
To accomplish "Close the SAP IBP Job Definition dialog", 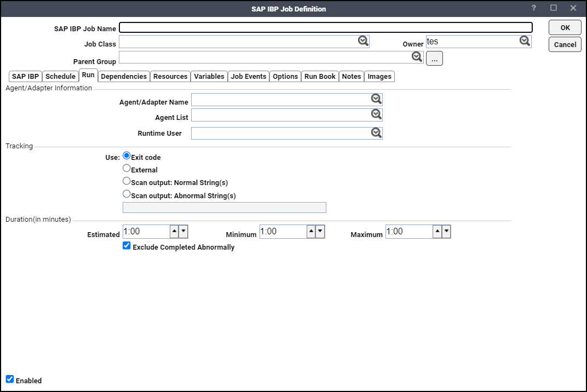I will tap(573, 8).
